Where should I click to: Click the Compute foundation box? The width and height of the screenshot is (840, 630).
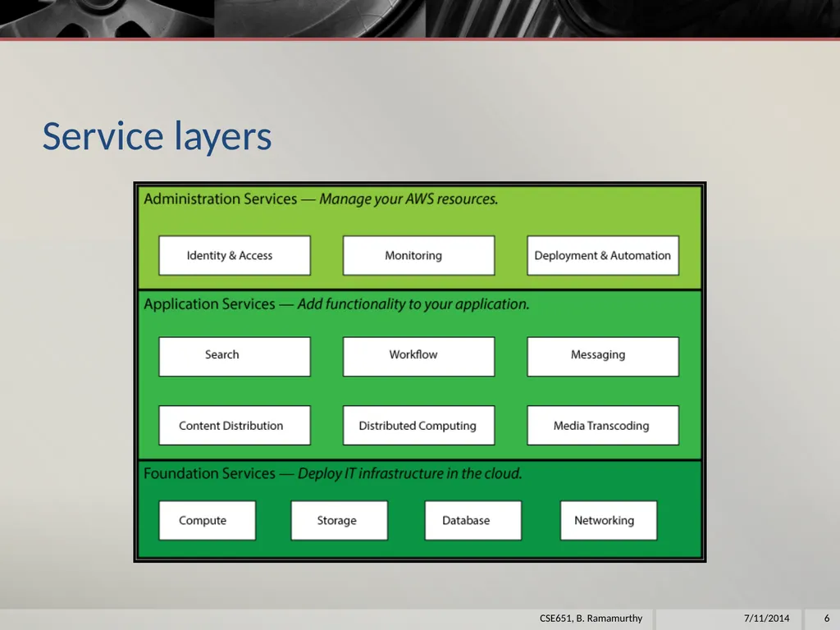[208, 520]
